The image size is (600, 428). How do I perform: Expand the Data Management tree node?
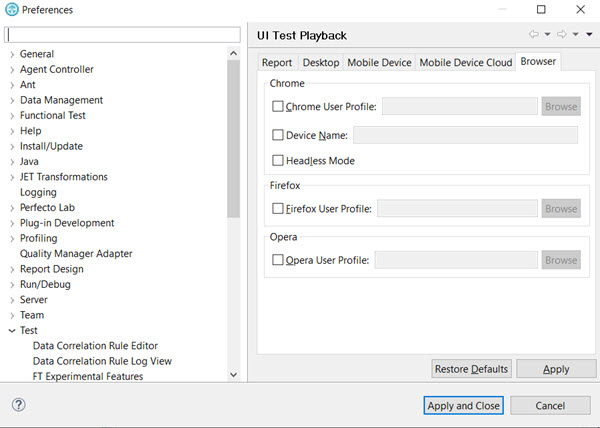click(12, 100)
